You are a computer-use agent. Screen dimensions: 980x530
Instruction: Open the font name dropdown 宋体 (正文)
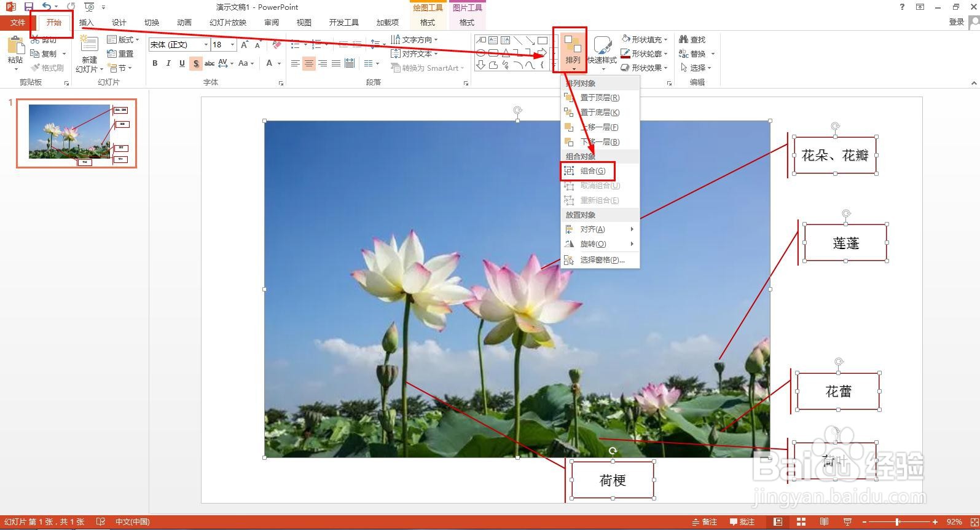(x=206, y=45)
